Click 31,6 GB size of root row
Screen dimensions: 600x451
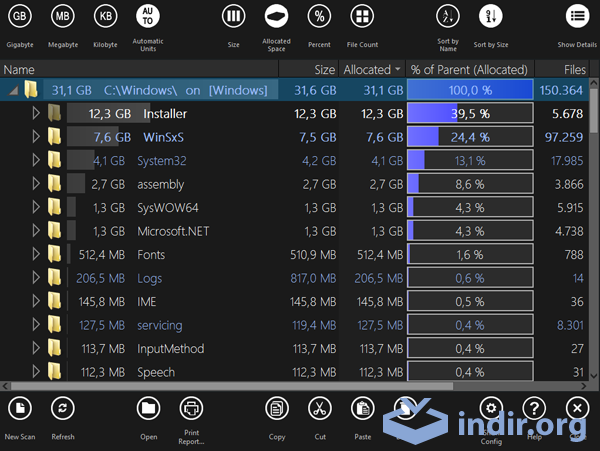point(315,90)
